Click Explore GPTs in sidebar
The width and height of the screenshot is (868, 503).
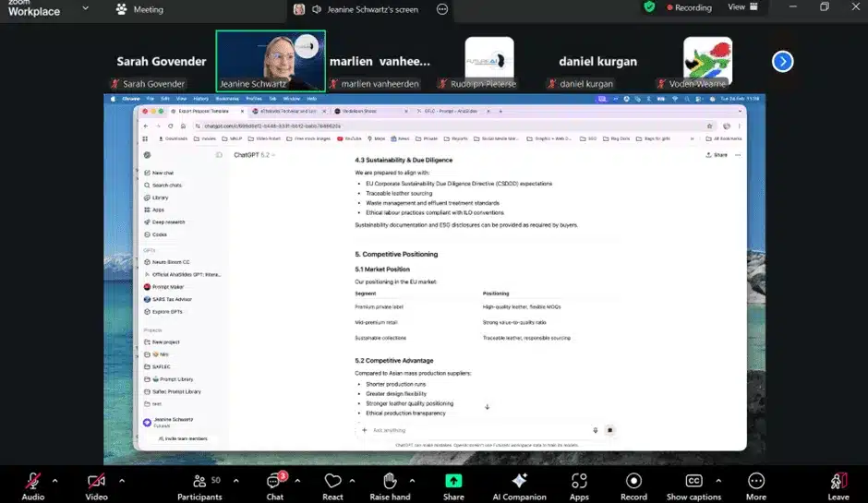click(163, 312)
